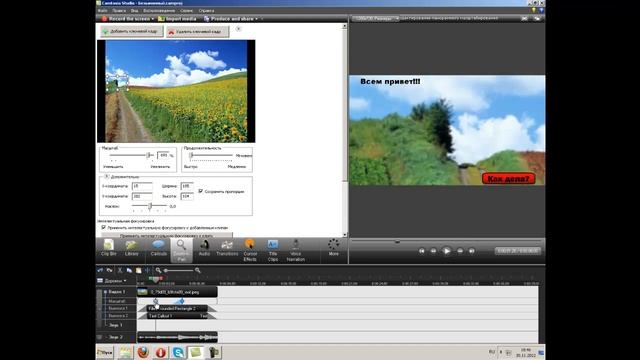Click Produce and share button

pyautogui.click(x=229, y=19)
